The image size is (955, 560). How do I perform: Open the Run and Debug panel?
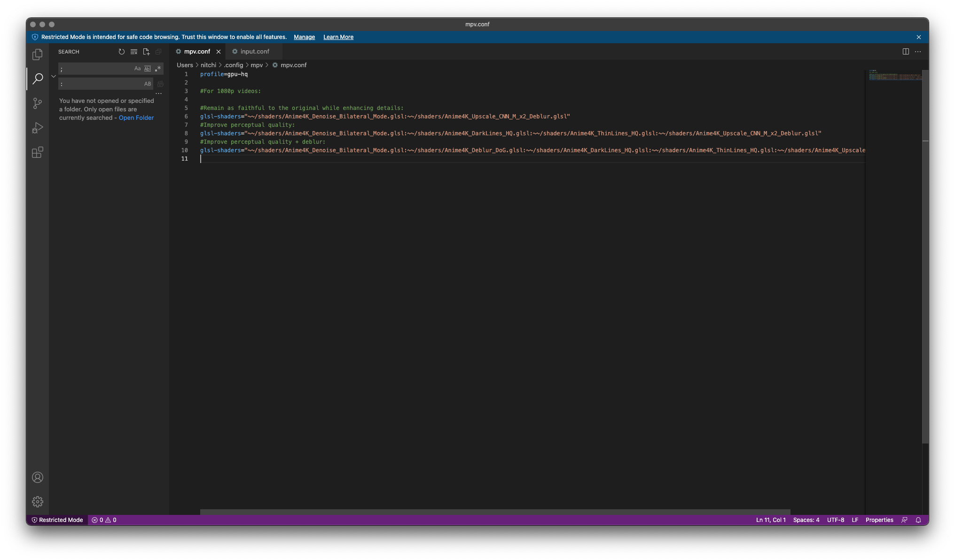click(37, 128)
